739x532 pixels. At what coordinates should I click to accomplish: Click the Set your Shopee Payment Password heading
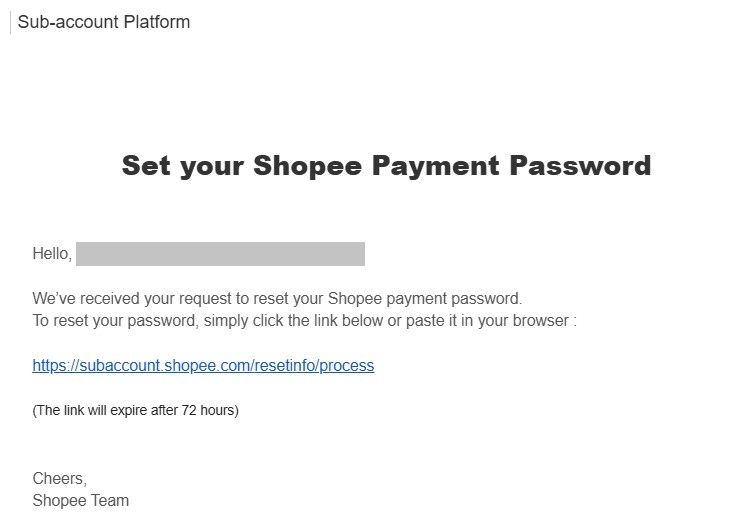click(386, 165)
